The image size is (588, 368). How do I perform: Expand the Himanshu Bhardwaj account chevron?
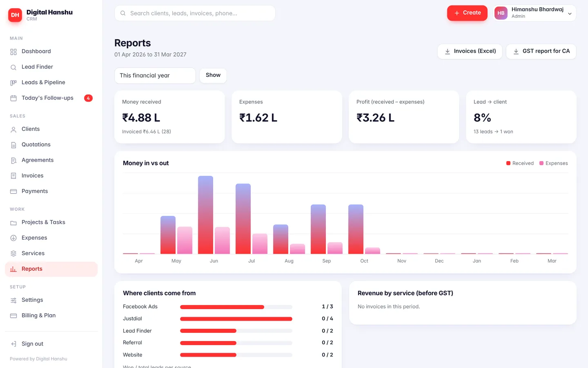(570, 13)
